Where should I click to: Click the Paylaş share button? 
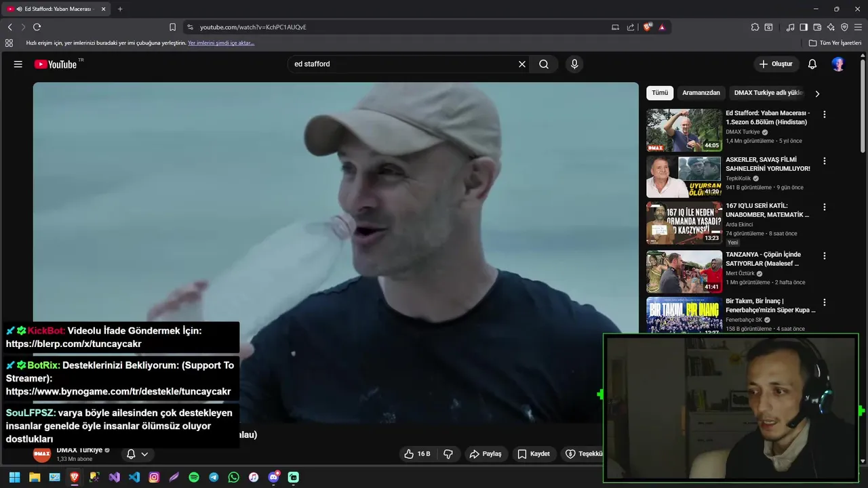pyautogui.click(x=486, y=454)
